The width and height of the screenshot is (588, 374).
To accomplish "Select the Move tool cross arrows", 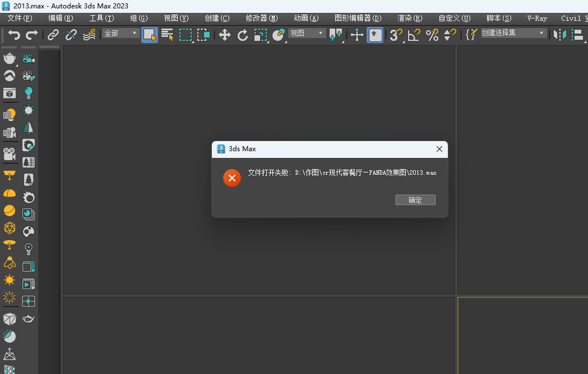I will [224, 35].
